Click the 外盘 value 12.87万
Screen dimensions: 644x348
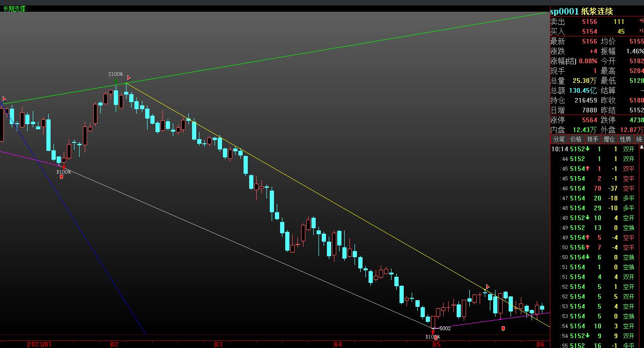(x=632, y=130)
